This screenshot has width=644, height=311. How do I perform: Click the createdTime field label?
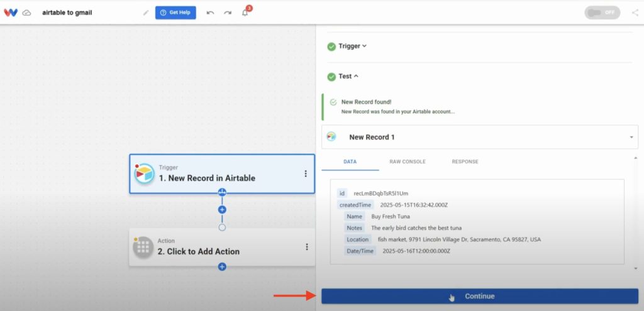[x=355, y=205]
